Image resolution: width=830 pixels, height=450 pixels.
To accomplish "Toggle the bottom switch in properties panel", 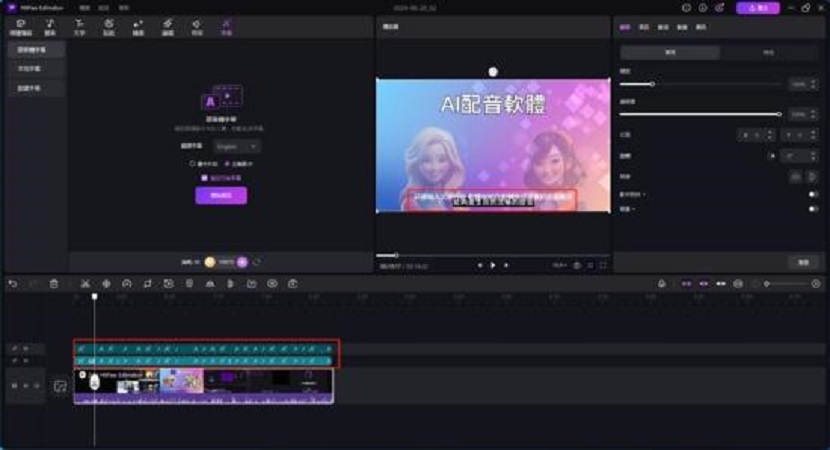I will coord(812,208).
